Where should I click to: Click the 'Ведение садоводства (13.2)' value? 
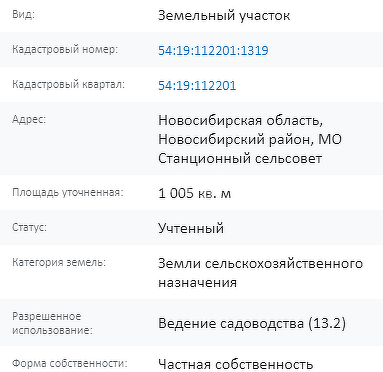click(x=252, y=324)
